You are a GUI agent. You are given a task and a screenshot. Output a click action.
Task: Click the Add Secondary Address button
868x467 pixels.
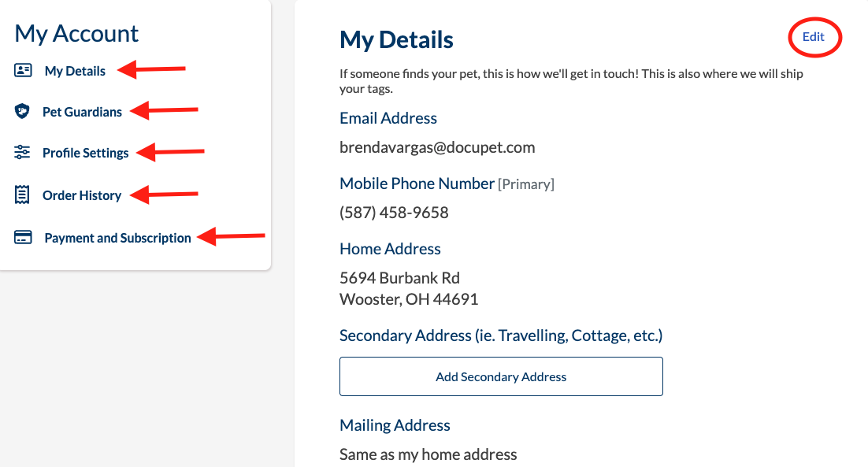(501, 376)
